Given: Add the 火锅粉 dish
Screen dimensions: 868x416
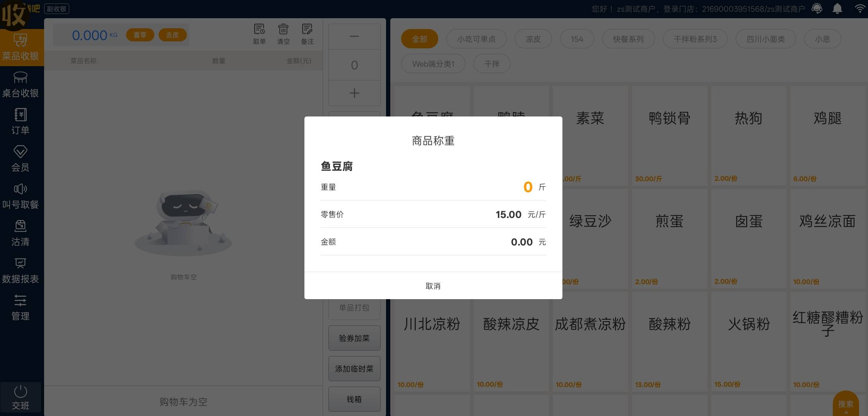Looking at the screenshot, I should point(748,342).
